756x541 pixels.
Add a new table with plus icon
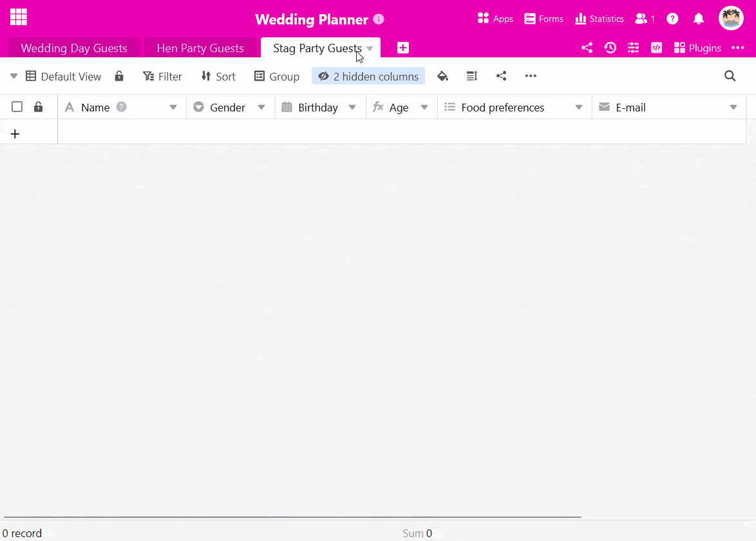[403, 48]
